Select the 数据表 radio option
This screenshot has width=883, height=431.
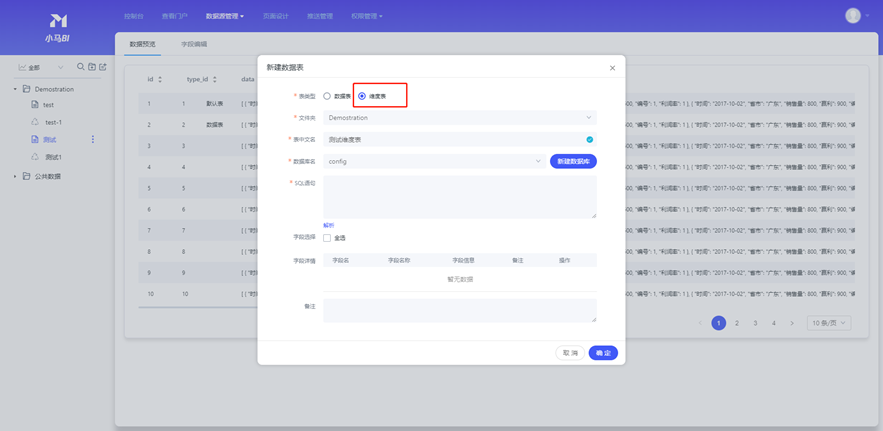click(x=327, y=96)
